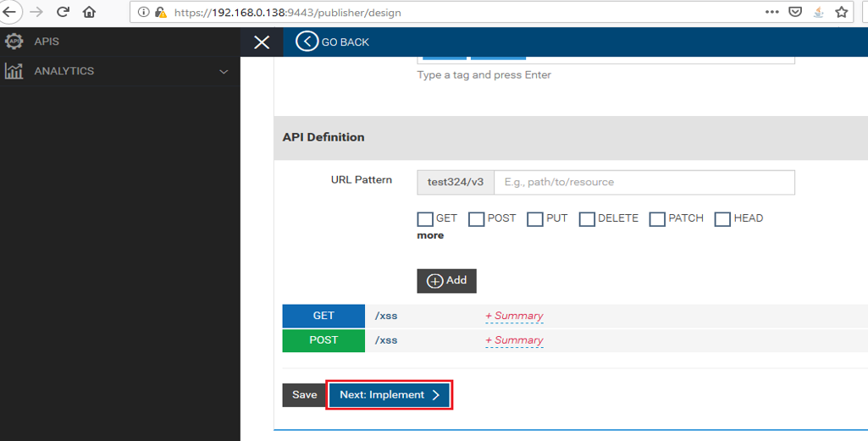
Task: Check the DELETE method checkbox
Action: pyautogui.click(x=587, y=219)
